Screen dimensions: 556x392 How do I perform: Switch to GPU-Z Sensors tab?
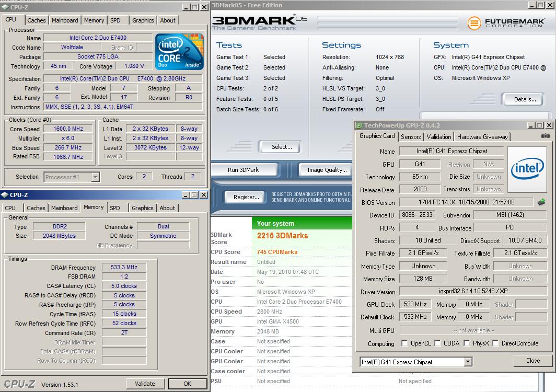click(x=411, y=136)
